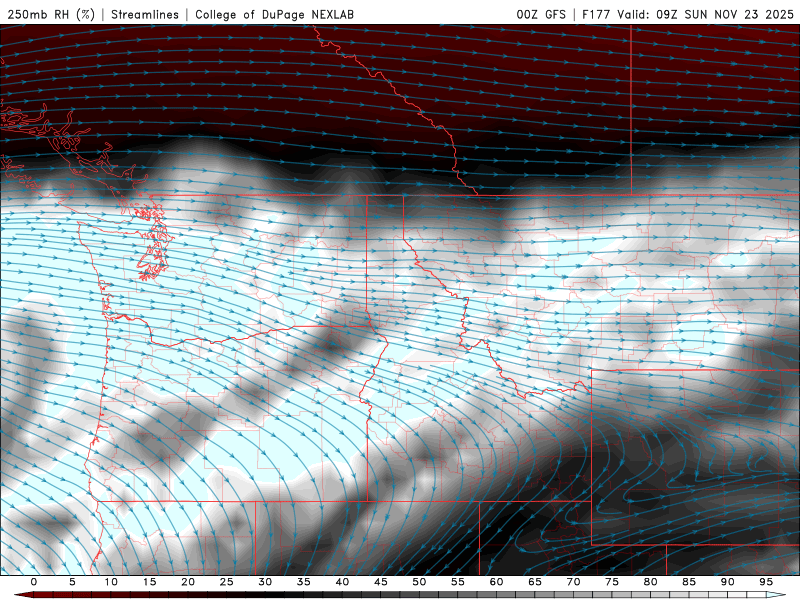Choose the 75 value on the colorbar
The width and height of the screenshot is (800, 600).
pos(612,582)
